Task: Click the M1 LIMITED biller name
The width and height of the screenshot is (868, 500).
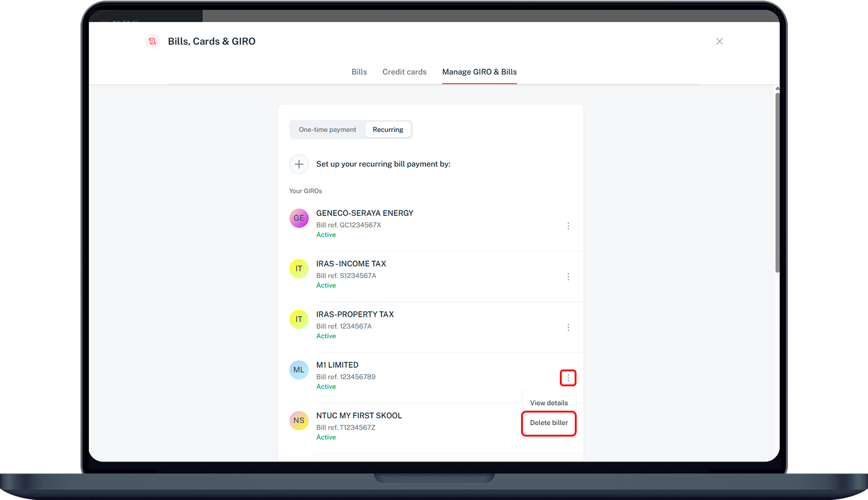Action: [x=337, y=365]
